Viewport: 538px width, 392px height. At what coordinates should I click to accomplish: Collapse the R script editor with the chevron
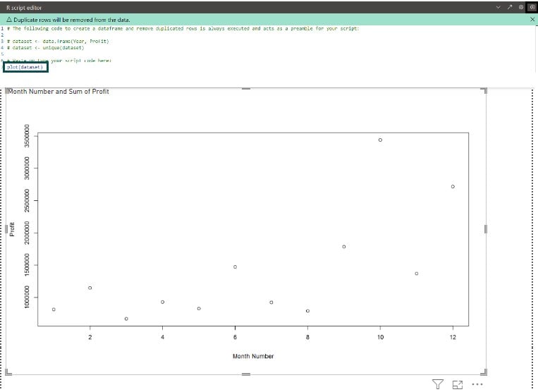tap(499, 7)
